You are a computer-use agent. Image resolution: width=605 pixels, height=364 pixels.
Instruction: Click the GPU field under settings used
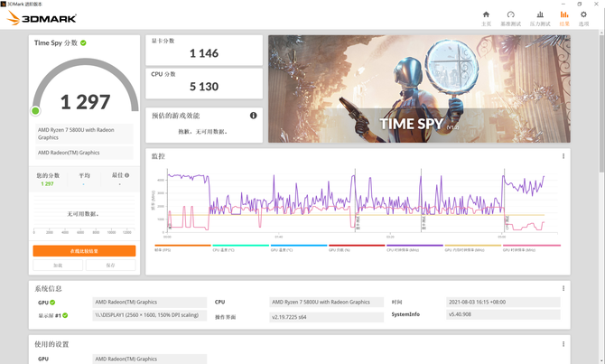pyautogui.click(x=149, y=359)
